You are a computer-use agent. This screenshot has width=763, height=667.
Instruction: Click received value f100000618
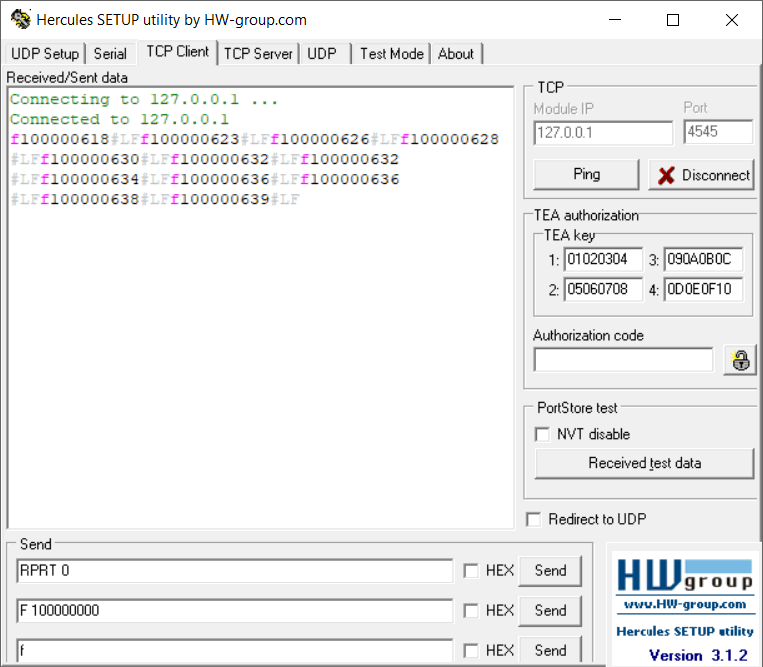click(60, 139)
